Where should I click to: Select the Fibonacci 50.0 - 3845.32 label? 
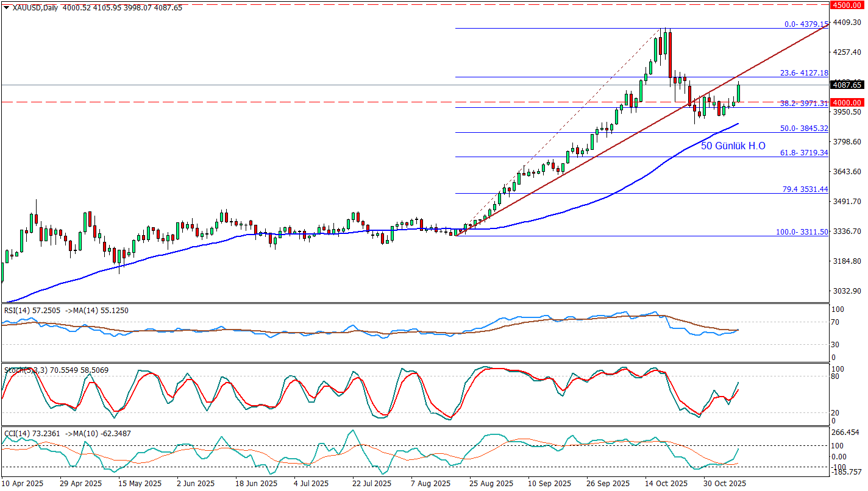click(803, 129)
